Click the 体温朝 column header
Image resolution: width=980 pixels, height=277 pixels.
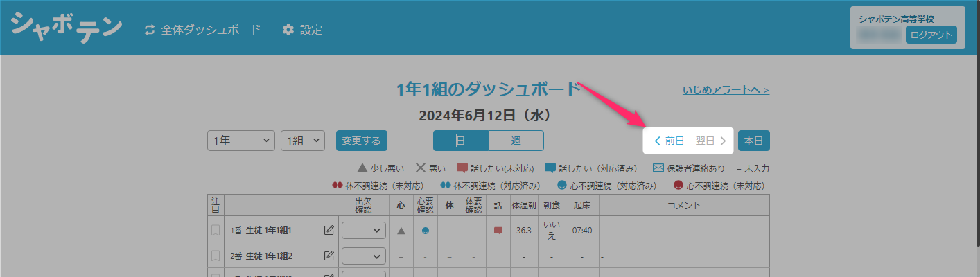point(523,205)
